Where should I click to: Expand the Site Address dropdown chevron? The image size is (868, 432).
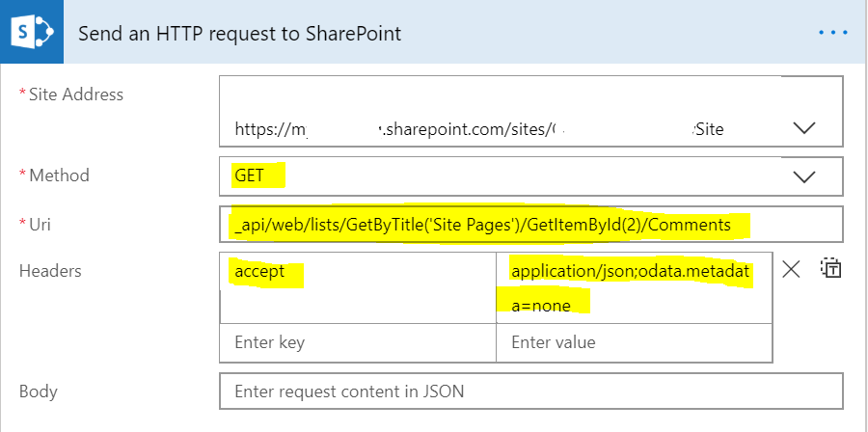803,128
